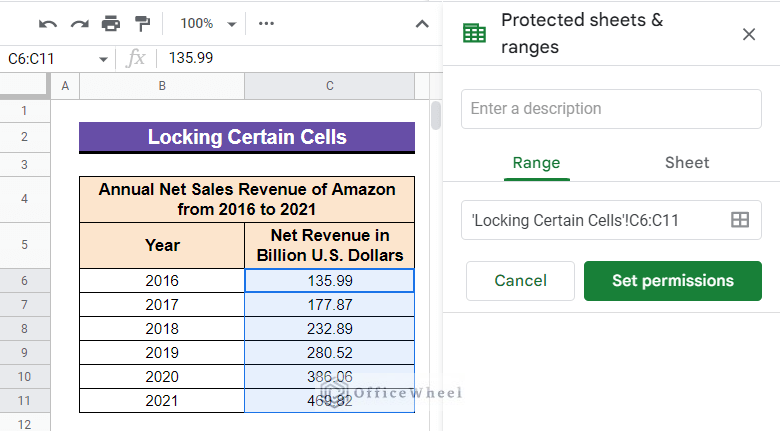Click the Net Revenue in Billion header cell

(x=329, y=245)
